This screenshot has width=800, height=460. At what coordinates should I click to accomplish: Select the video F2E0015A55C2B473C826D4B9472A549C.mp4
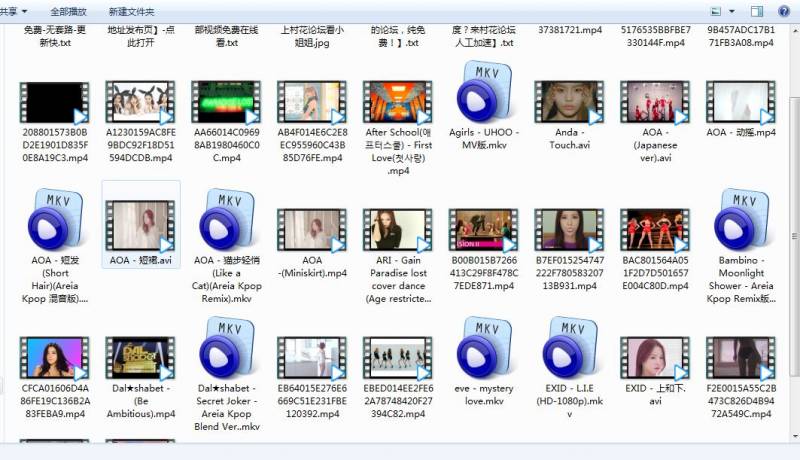tap(740, 359)
